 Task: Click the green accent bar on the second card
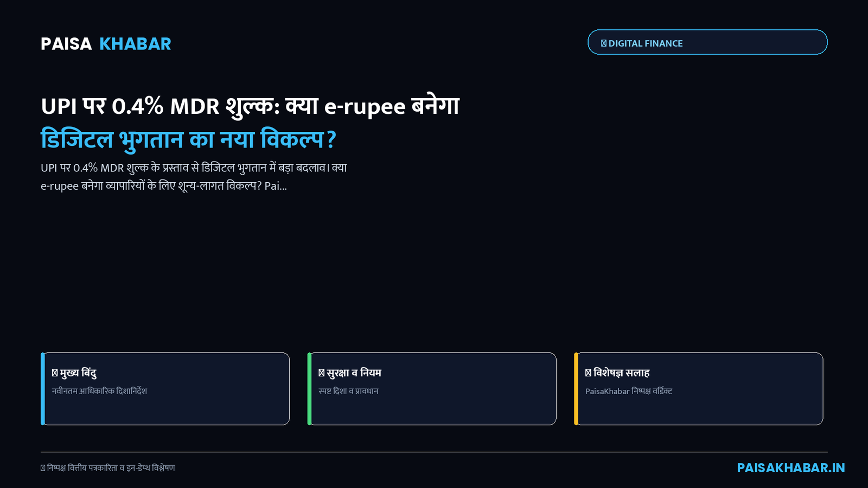point(310,389)
